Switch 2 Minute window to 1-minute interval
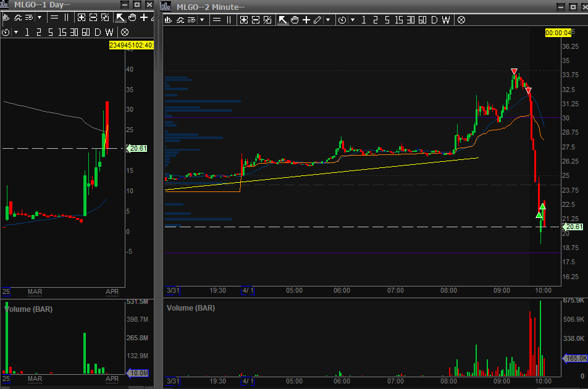Screen dimensions: 588x389 [x=363, y=20]
